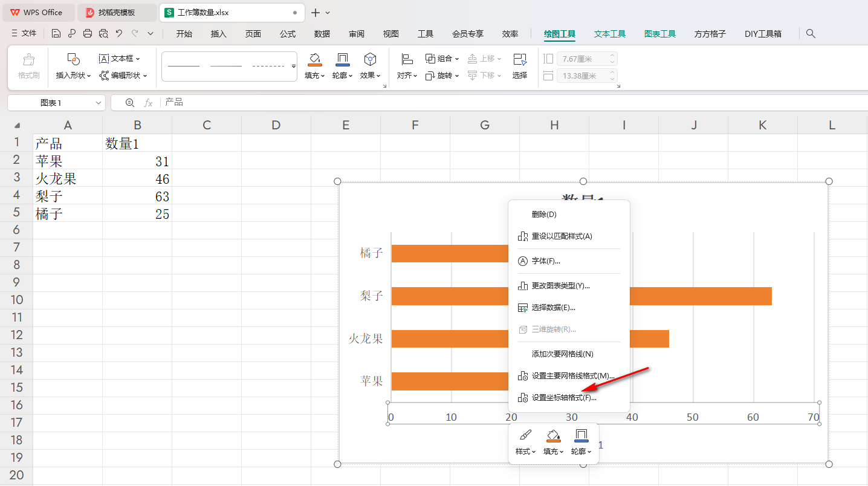
Task: Switch to the WPS Office home tab
Action: 37,13
